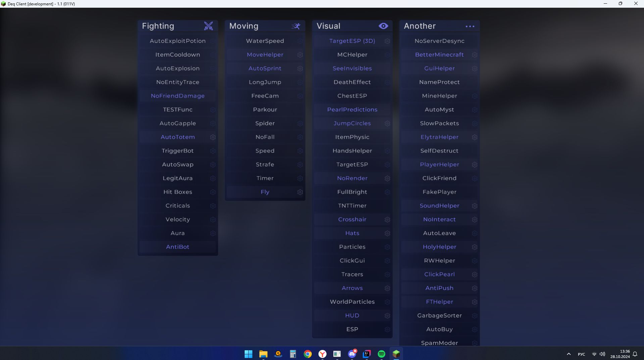Toggle the Criticals module
This screenshot has height=360, width=644.
pyautogui.click(x=178, y=206)
